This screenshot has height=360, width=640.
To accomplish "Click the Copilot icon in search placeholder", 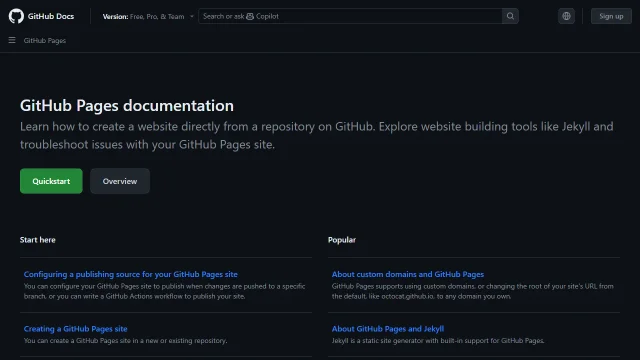I will coord(250,16).
